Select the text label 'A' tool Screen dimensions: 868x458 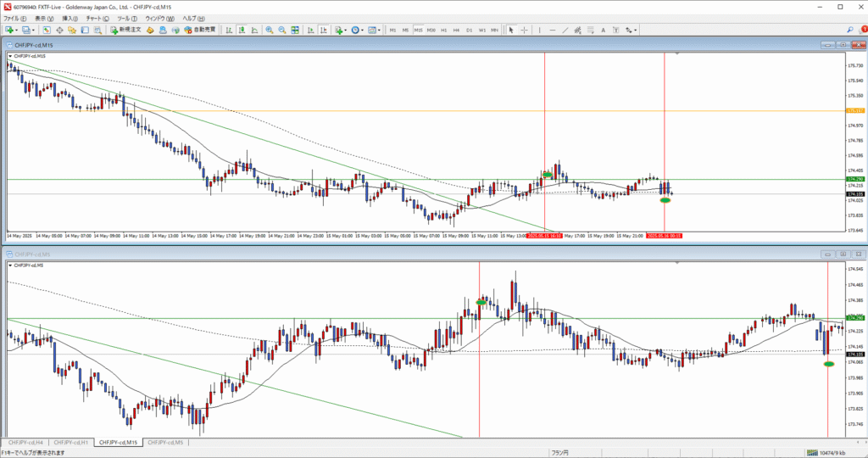click(x=603, y=30)
